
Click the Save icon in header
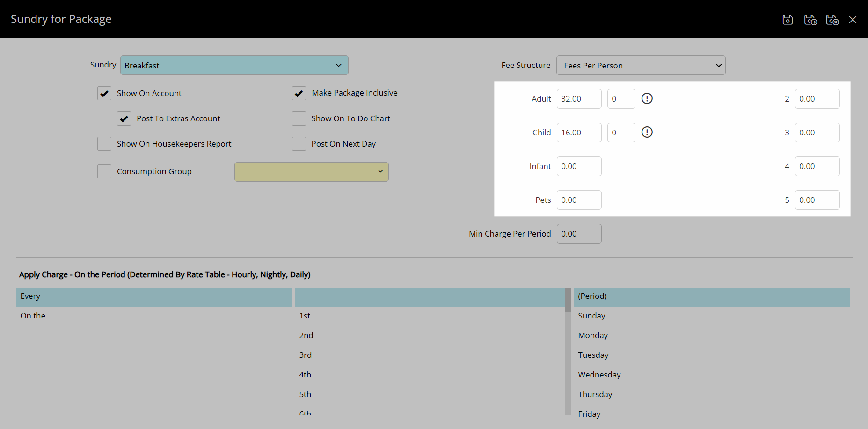click(x=788, y=20)
